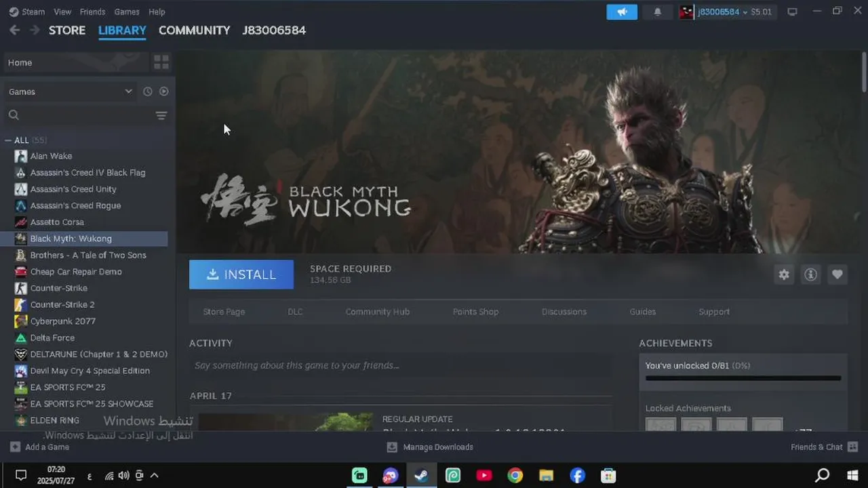
Task: Open the notifications bell
Action: coord(657,12)
